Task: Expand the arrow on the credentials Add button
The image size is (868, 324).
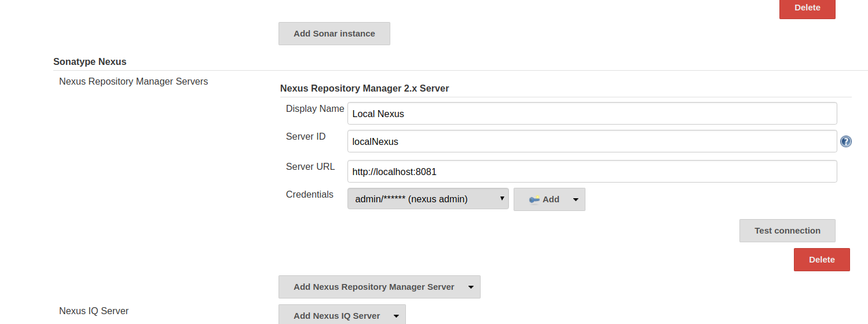Action: click(x=576, y=199)
